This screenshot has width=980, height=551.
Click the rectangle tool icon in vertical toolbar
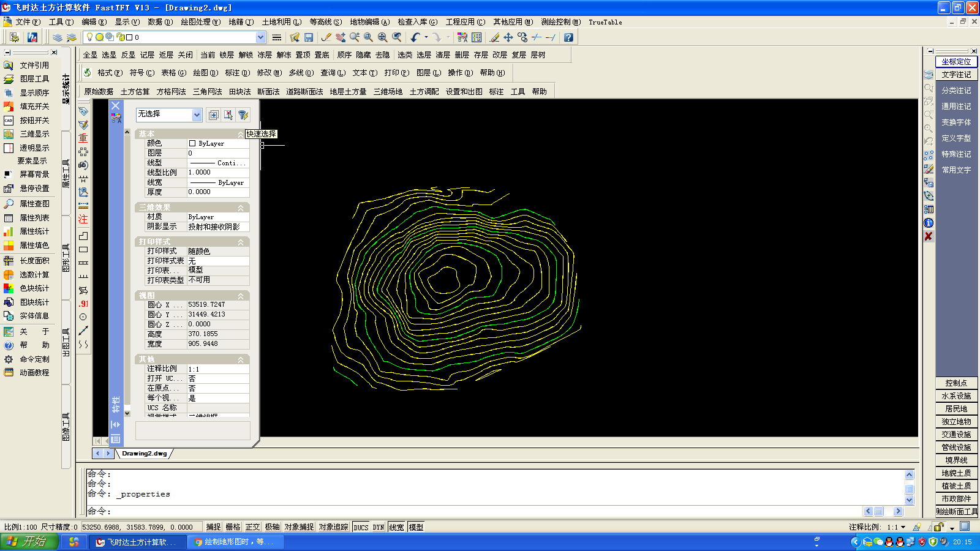tap(83, 250)
